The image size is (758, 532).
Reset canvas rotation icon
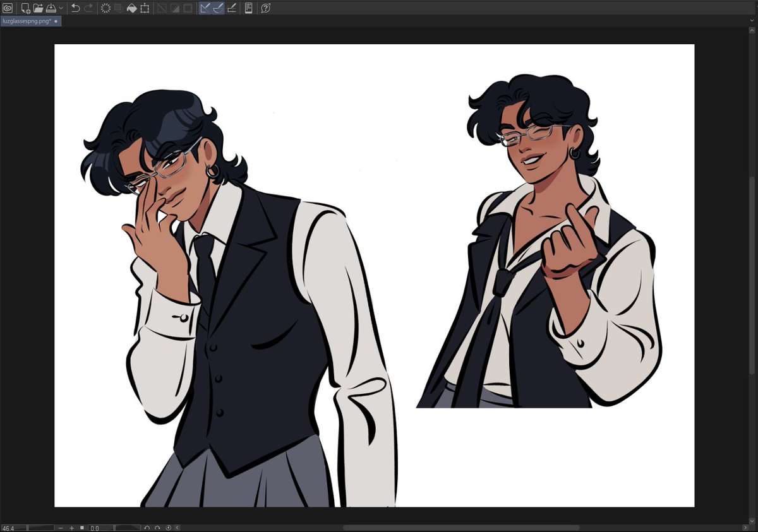pos(168,528)
